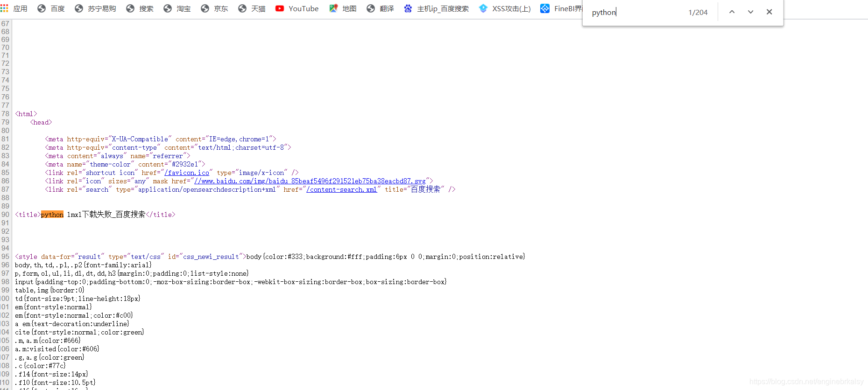Click the referrer meta line

click(x=118, y=156)
